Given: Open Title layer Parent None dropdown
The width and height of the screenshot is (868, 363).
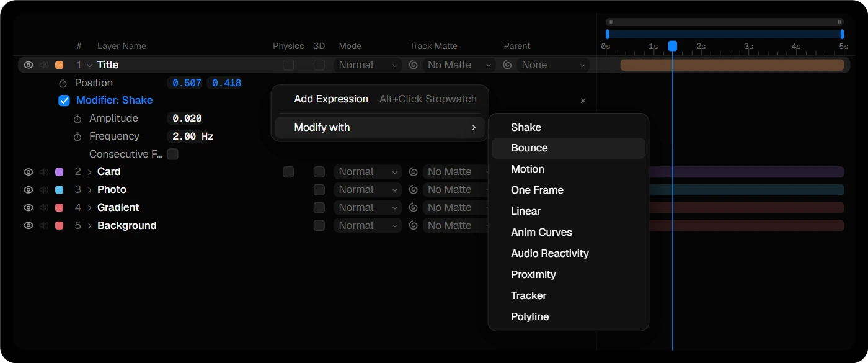Looking at the screenshot, I should click(553, 65).
